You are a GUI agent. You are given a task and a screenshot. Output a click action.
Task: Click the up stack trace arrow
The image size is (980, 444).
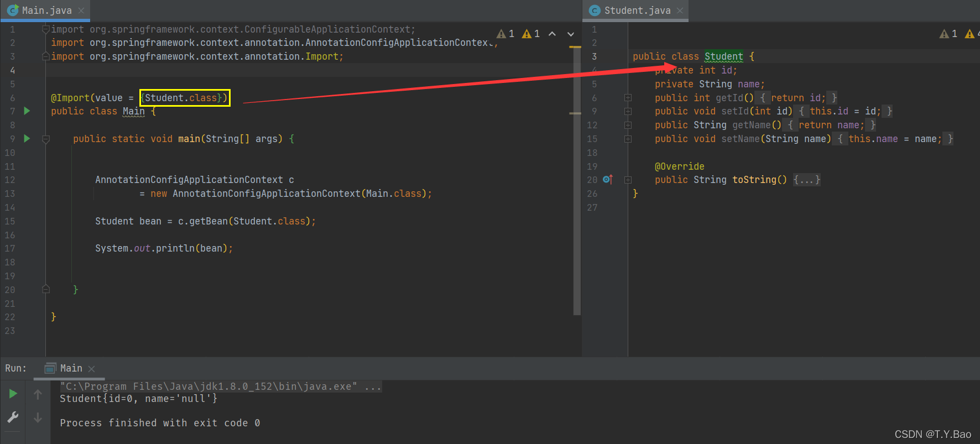[x=38, y=394]
